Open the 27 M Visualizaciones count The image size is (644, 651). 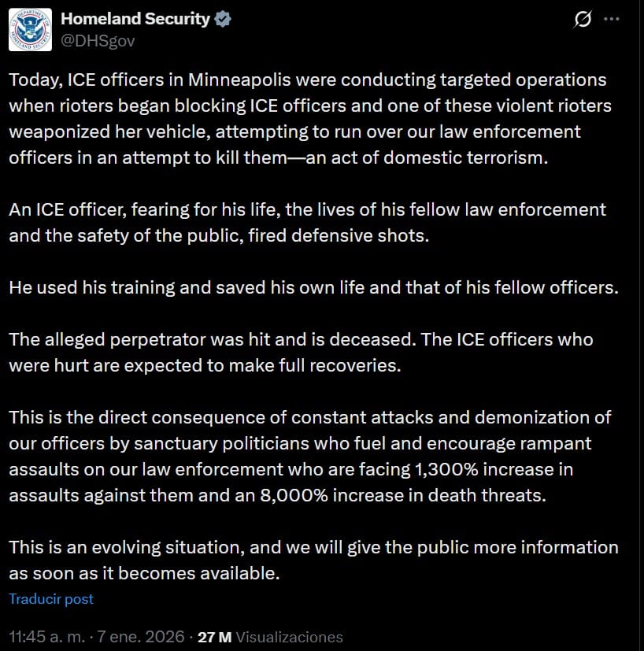coord(270,637)
